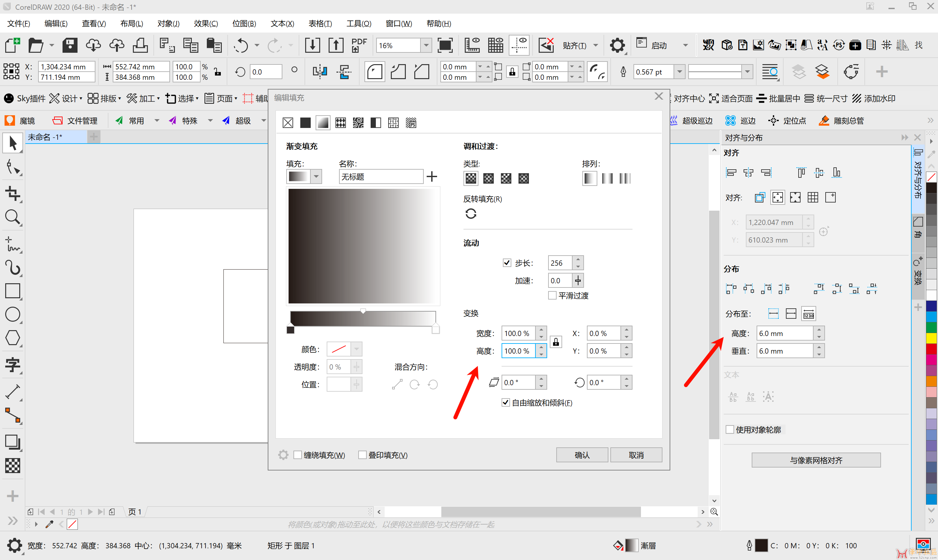
Task: Click the Export icon
Action: click(x=335, y=45)
